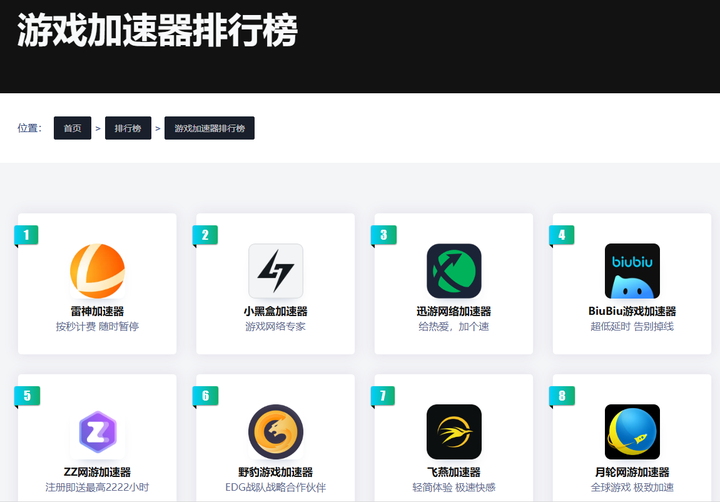This screenshot has height=502, width=720.
Task: Click the tagline 全球游戏 极致加速
Action: (632, 487)
